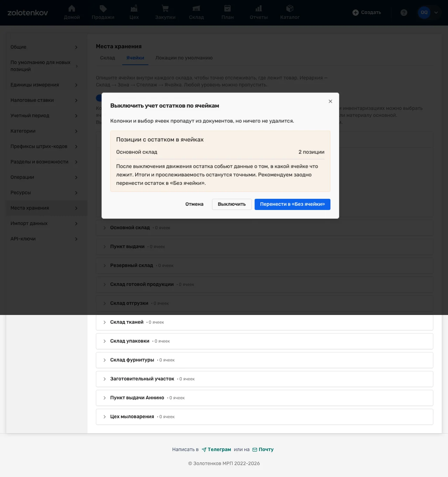Select the Ячейки tab

tap(135, 58)
